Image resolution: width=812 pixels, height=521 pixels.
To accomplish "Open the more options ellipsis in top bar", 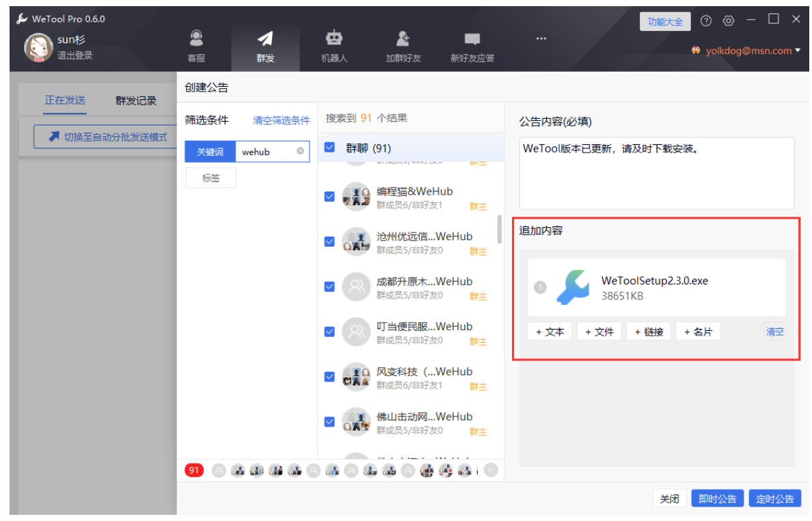I will [x=541, y=38].
